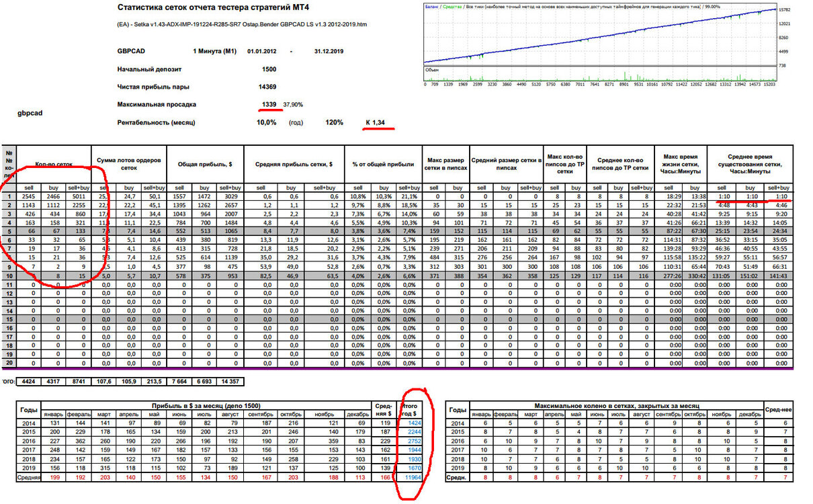
Task: Select the end date '31.12.2019'
Action: [329, 51]
